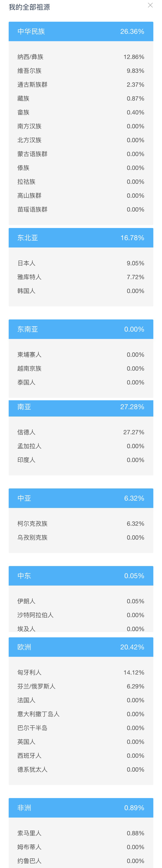Open the 非洲 section header
162x868 pixels.
click(81, 808)
